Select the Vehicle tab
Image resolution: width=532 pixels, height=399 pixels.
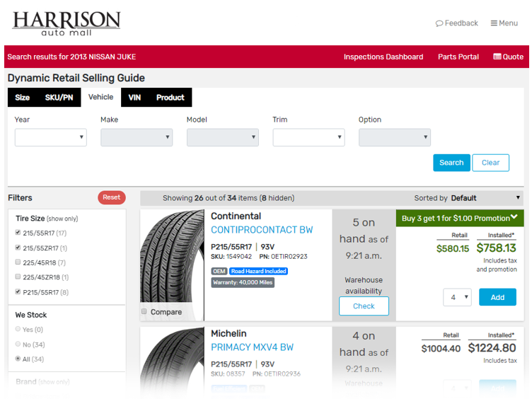tap(100, 97)
